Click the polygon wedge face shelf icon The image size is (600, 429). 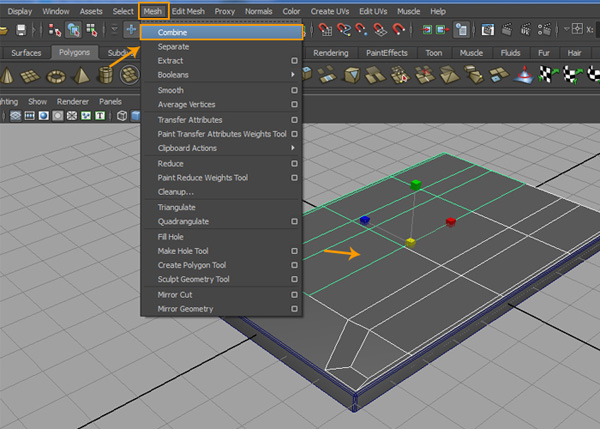pos(352,75)
